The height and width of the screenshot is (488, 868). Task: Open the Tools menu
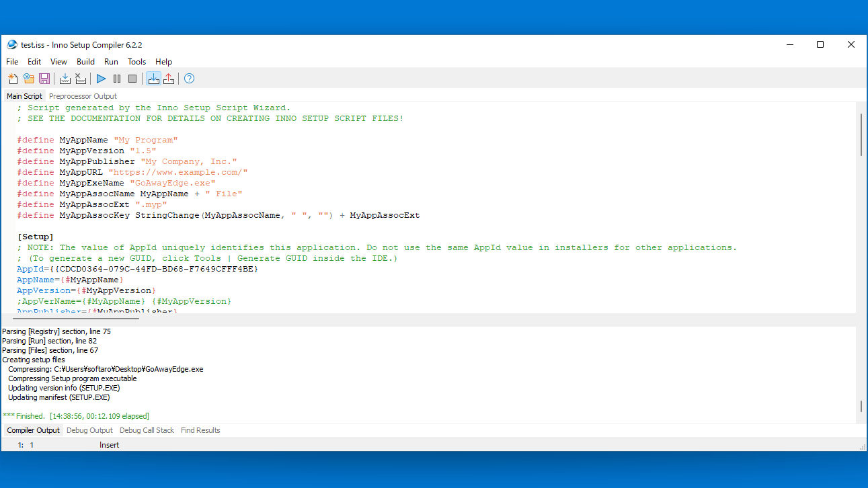click(137, 62)
